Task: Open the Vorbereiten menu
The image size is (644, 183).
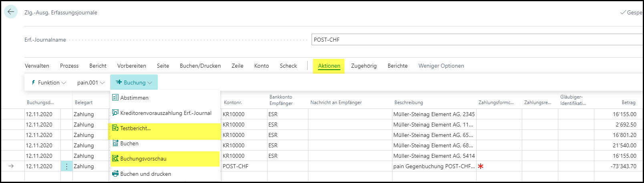Action: pyautogui.click(x=131, y=66)
